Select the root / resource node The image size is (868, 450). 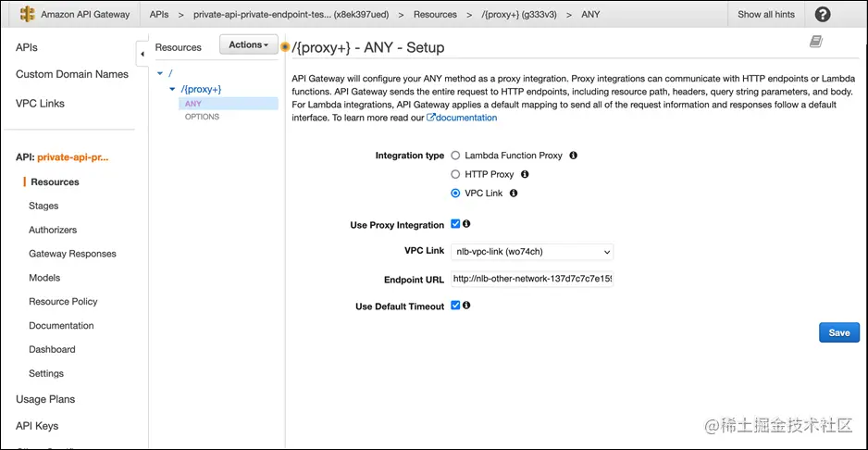point(170,73)
